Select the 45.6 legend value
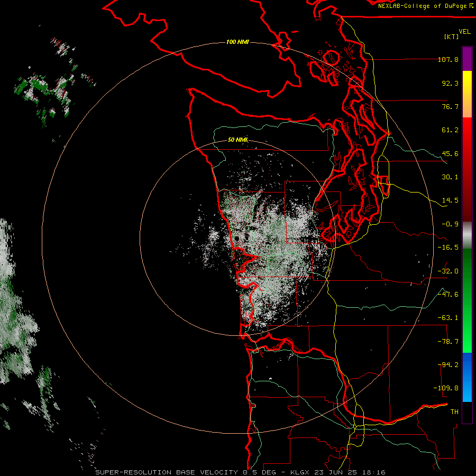 pos(450,153)
